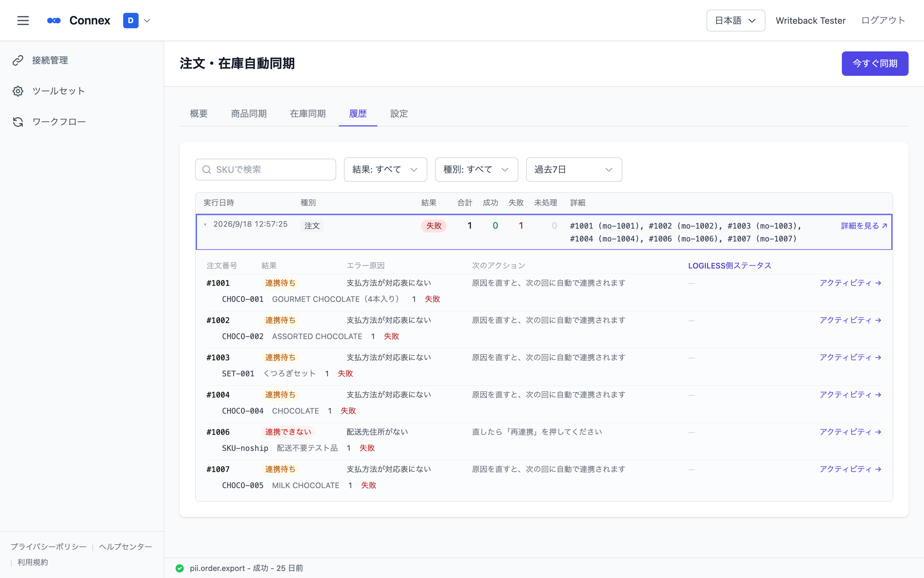Screen dimensions: 924x578
Task: Open ツールセット gear icon in sidebar
Action: [18, 91]
